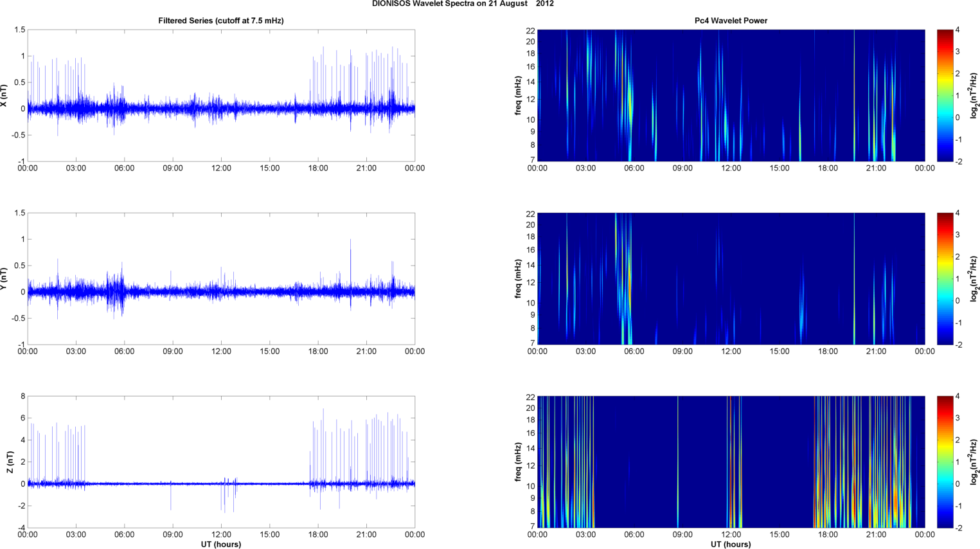Click the wavelet spectrogram beside the Y (nT) plot

point(731,279)
